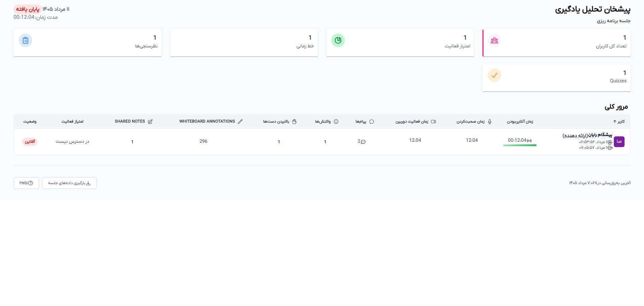The image size is (644, 306).
Task: Click the Shared Notes column header
Action: pyautogui.click(x=133, y=122)
